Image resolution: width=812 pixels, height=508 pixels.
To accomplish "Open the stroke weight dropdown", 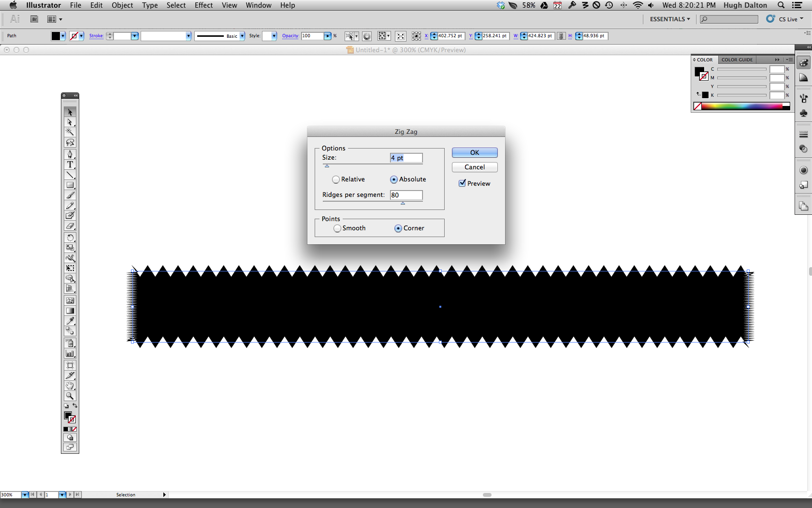I will point(135,36).
